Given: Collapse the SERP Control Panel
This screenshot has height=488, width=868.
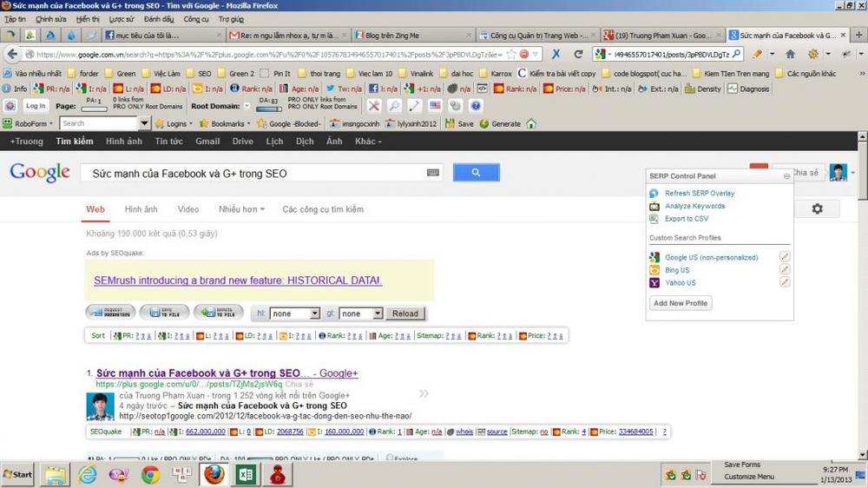Looking at the screenshot, I should click(x=786, y=176).
